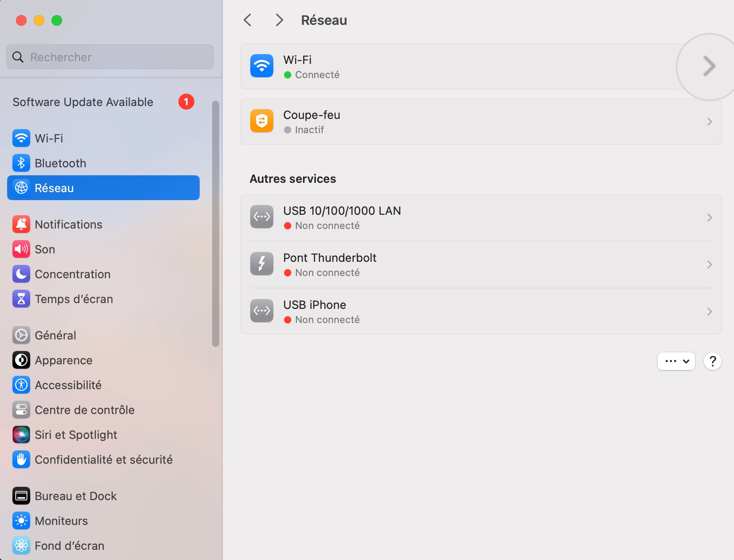
Task: Click the Inactif status text
Action: tap(309, 130)
